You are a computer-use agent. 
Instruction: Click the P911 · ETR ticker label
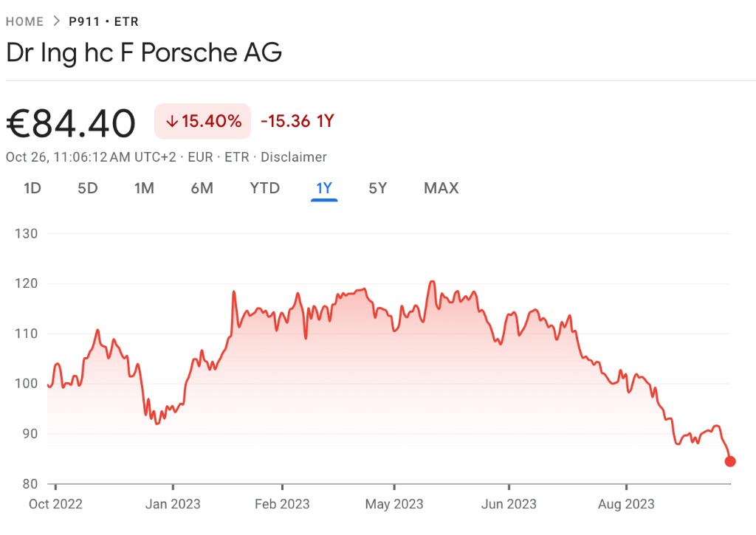[103, 21]
